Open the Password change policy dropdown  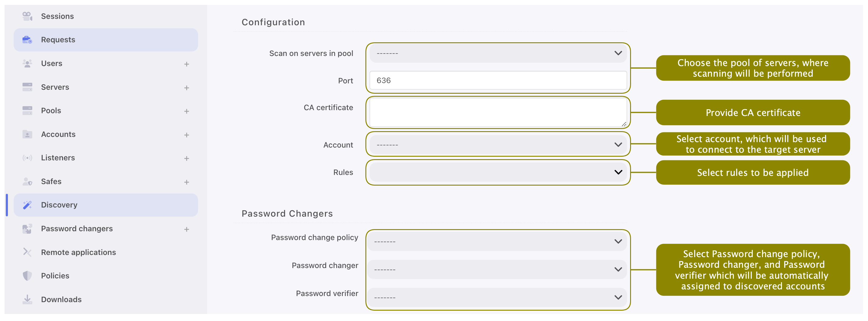[x=497, y=242]
